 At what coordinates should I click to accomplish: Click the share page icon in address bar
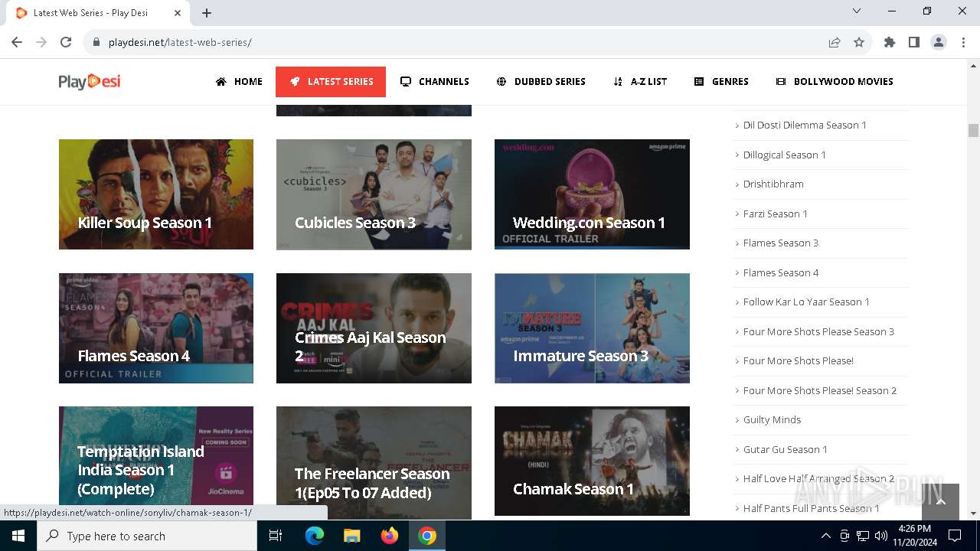click(835, 42)
